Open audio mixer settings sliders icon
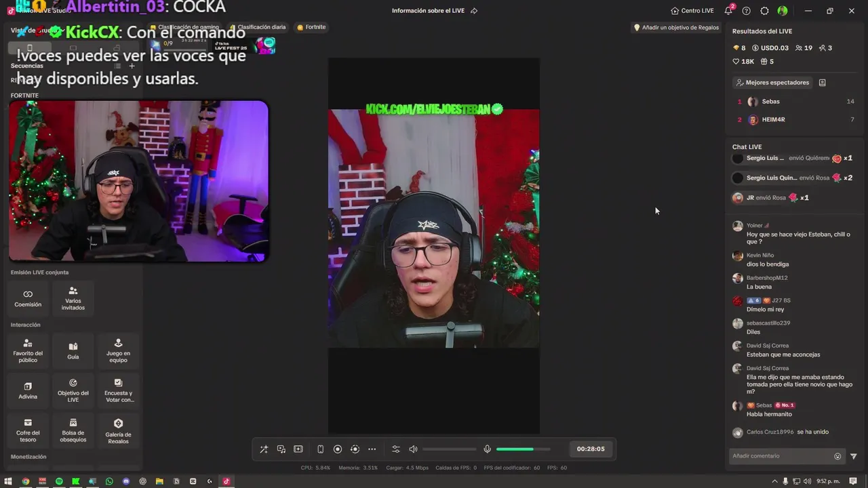Image resolution: width=868 pixels, height=488 pixels. coord(396,449)
